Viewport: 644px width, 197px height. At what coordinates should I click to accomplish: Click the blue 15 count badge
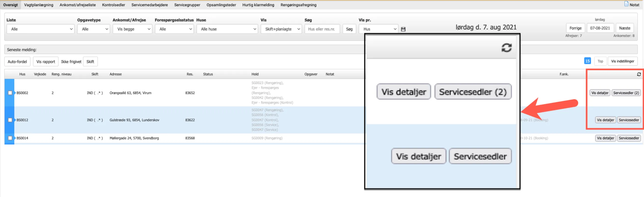click(x=587, y=61)
